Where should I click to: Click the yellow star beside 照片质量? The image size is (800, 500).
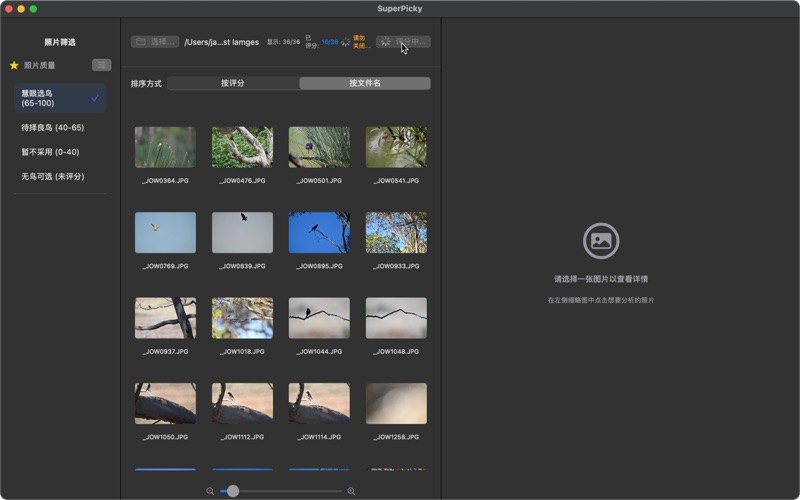[14, 65]
